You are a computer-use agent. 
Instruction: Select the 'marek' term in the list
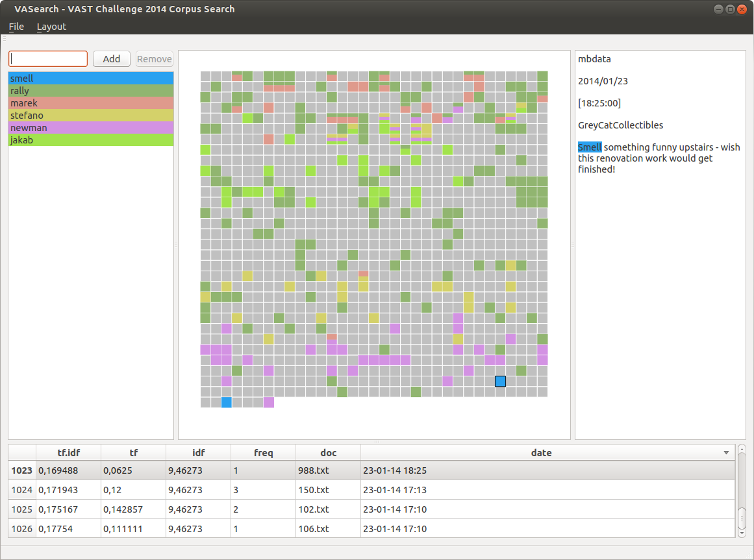tap(91, 103)
